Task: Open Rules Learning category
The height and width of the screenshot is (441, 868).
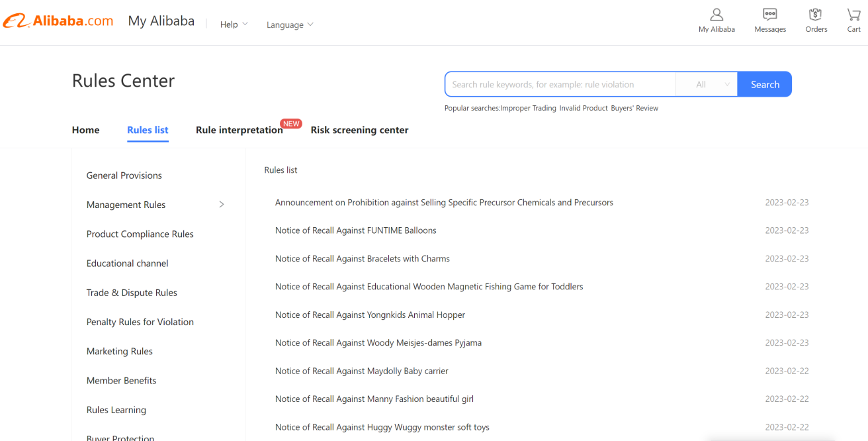Action: (x=116, y=410)
